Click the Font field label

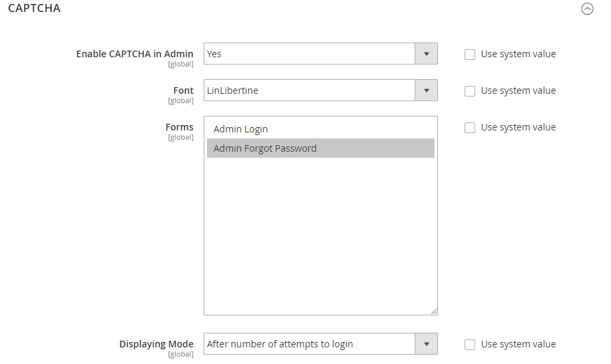click(x=183, y=91)
